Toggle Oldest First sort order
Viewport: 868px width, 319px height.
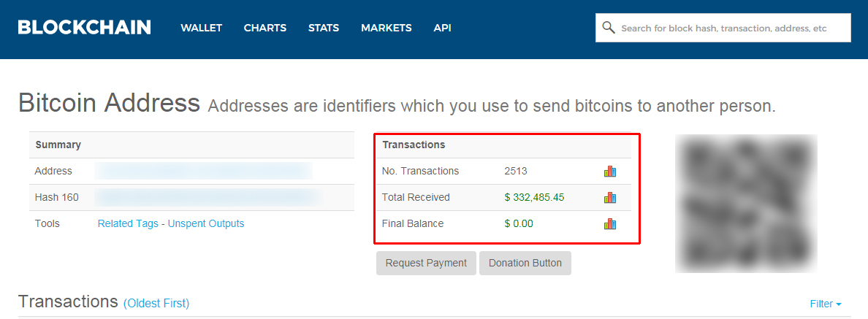(x=156, y=303)
